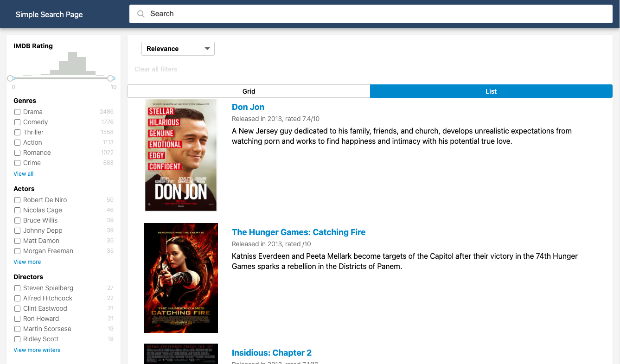Select the Romance genre checkbox
This screenshot has height=364, width=620.
[x=17, y=153]
